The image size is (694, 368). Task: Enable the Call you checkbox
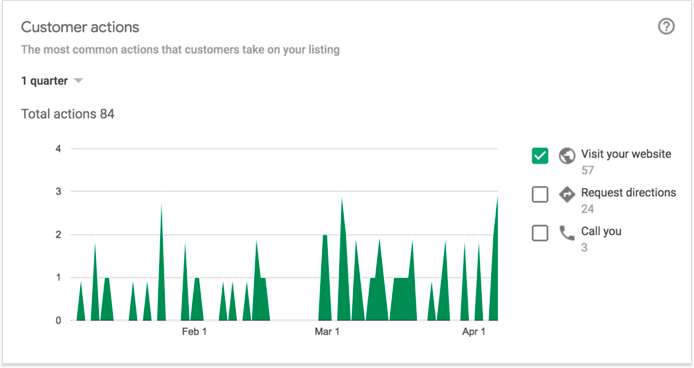pyautogui.click(x=540, y=233)
